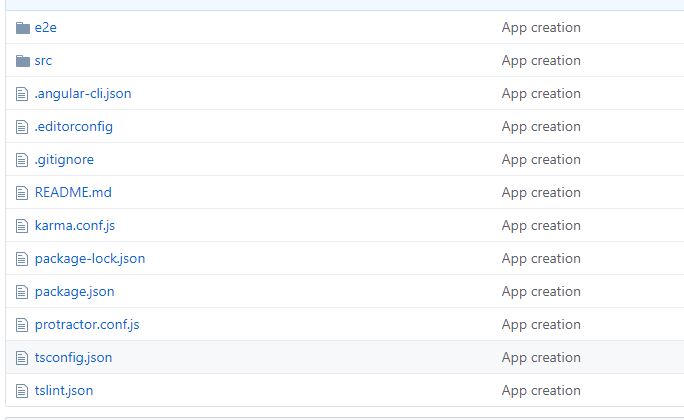Viewport: 684px width, 420px height.
Task: Click the tsconfig.json file icon
Action: 23,358
